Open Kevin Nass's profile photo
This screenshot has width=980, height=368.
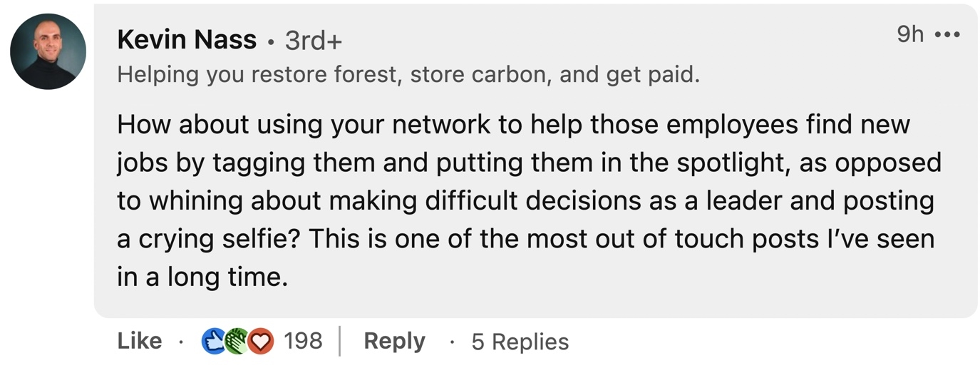coord(48,52)
